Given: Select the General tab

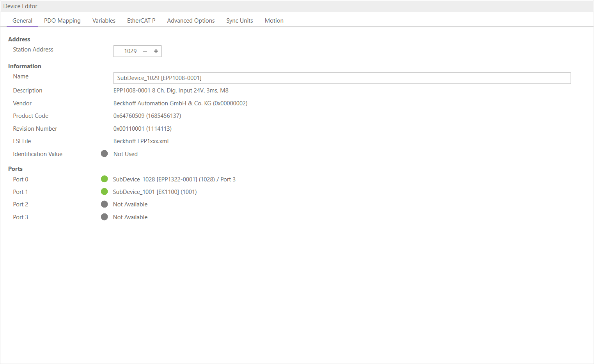Looking at the screenshot, I should click(x=22, y=21).
